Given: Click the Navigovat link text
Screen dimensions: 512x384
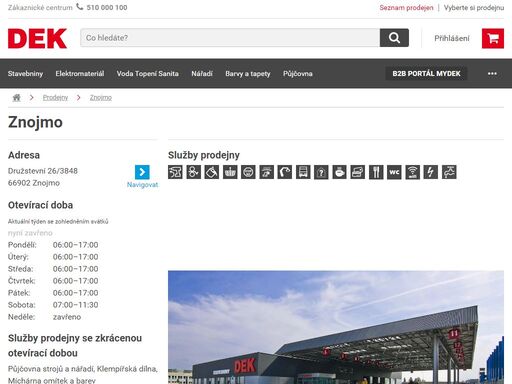Looking at the screenshot, I should point(142,185).
